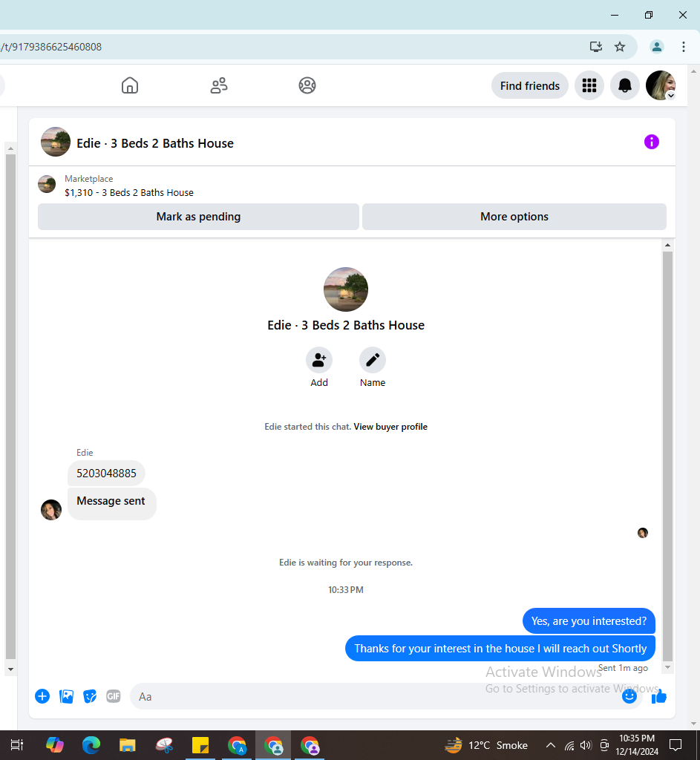
Task: Open the notifications bell
Action: (x=624, y=86)
